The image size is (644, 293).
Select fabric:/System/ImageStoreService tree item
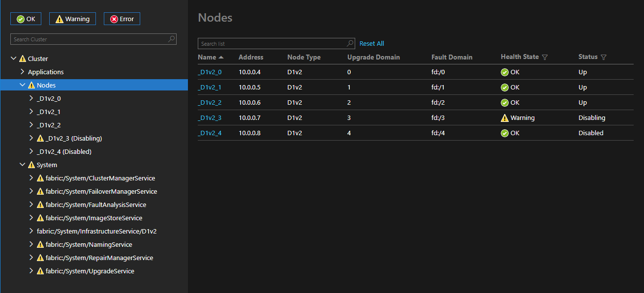click(94, 218)
